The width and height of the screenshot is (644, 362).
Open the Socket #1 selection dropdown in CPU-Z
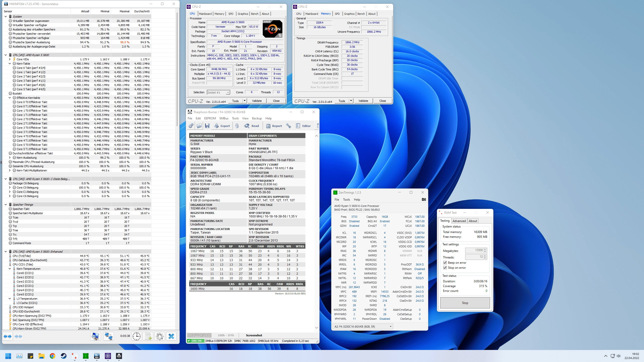coord(228,93)
